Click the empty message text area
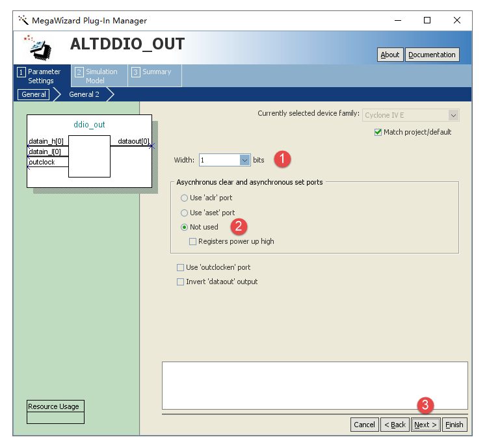This screenshot has height=448, width=487. click(315, 386)
